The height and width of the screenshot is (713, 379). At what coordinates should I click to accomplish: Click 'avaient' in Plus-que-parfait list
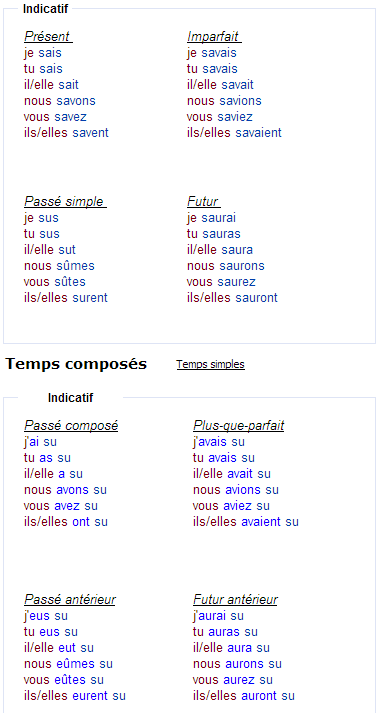pos(261,522)
